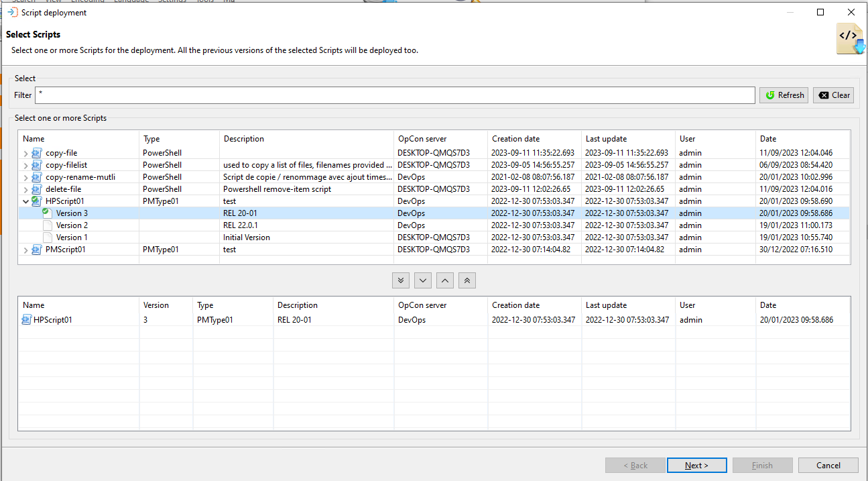Remove all scripts with double-up chevron button
Screen dimensions: 868x481
(x=467, y=280)
